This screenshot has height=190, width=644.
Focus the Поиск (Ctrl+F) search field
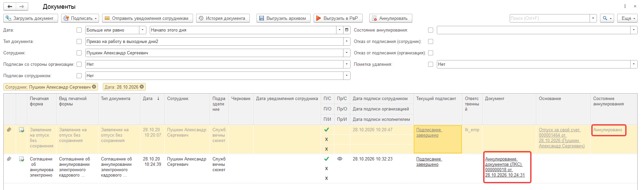pyautogui.click(x=550, y=18)
